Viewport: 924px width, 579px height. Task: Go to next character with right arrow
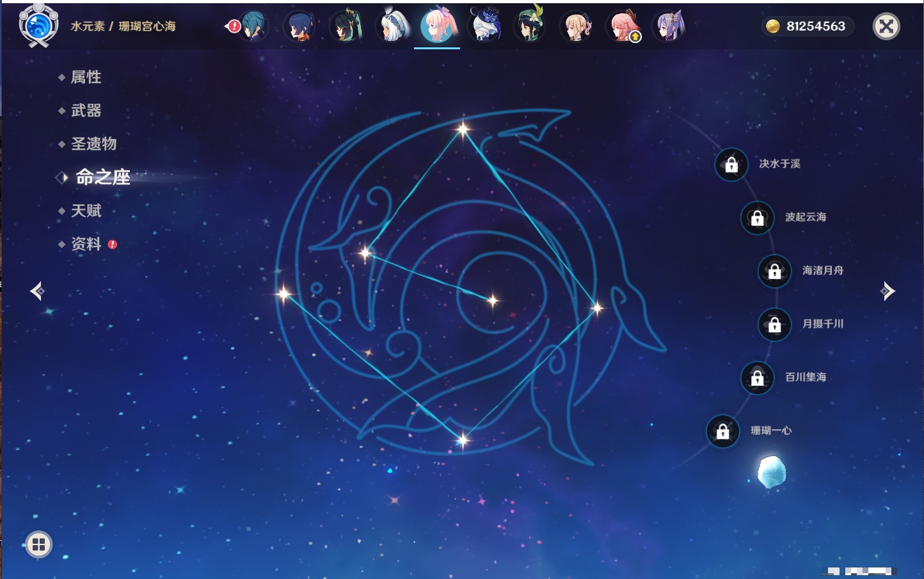click(888, 291)
